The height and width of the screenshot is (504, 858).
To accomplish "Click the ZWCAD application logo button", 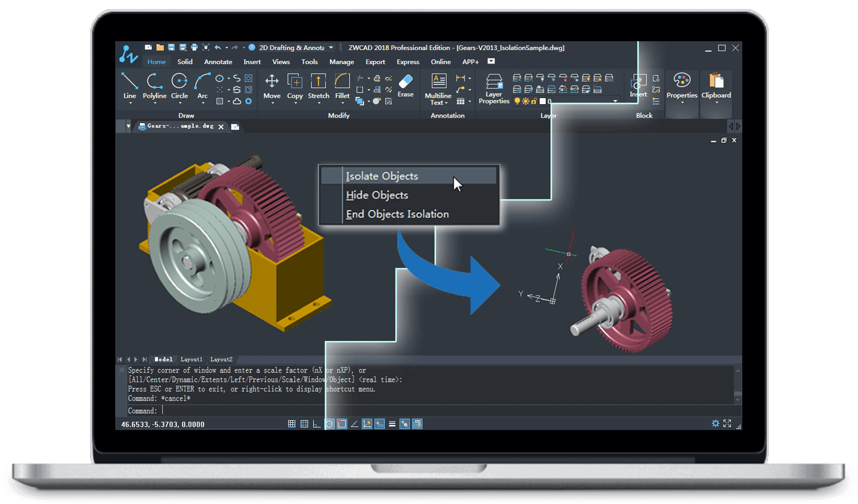I will coord(129,54).
